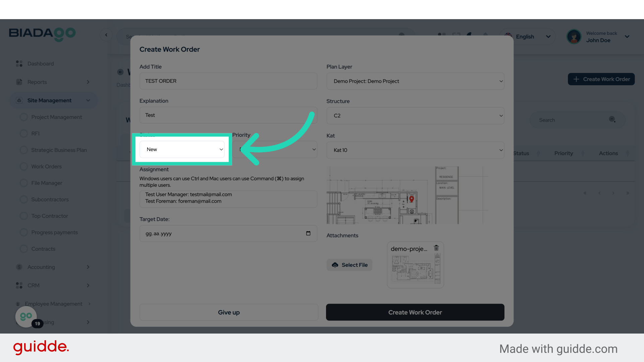Viewport: 644px width, 362px height.
Task: Select the RFI sidebar radio item
Action: point(24,133)
